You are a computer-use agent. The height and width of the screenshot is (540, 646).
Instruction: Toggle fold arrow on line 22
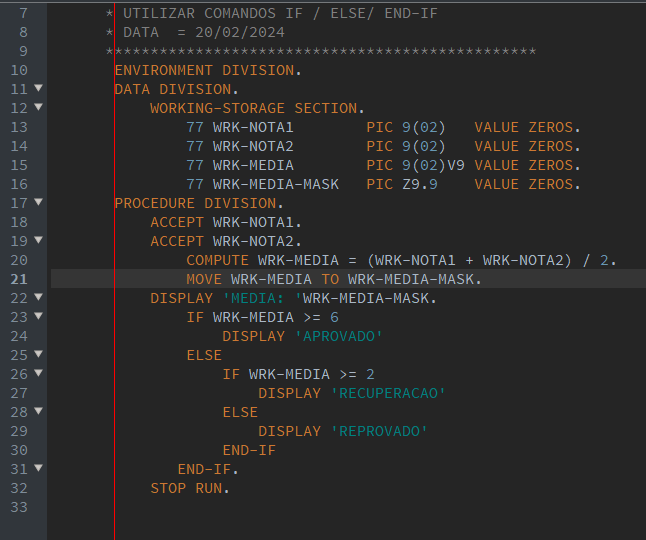click(x=38, y=297)
